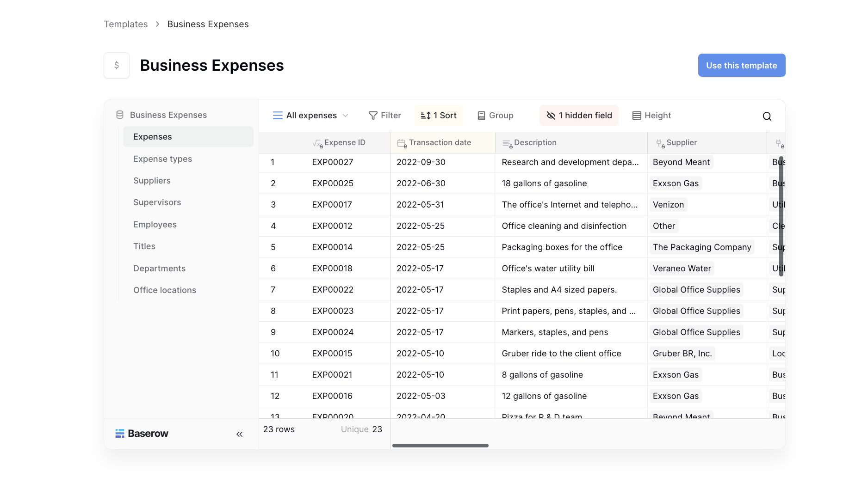
Task: Select 18 gallons of gasoline description
Action: pos(571,183)
